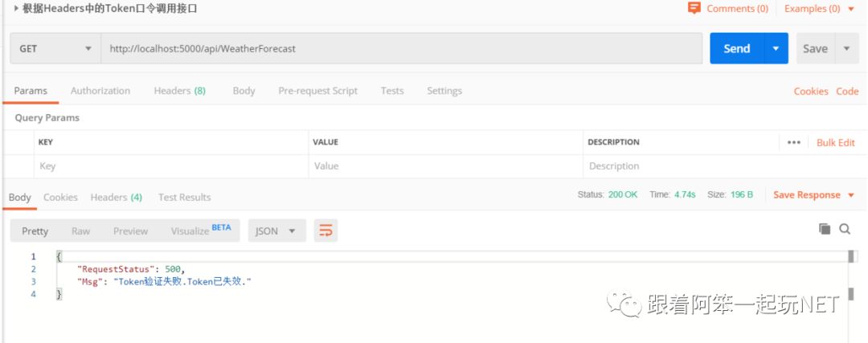Select the Visualize BETA response view
This screenshot has width=868, height=343.
tap(200, 231)
